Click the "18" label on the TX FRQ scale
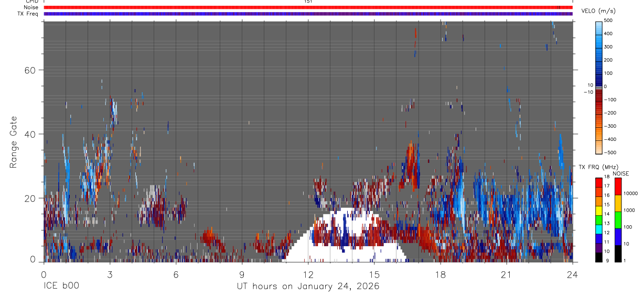Viewport: 644px width, 297px height. pyautogui.click(x=607, y=178)
